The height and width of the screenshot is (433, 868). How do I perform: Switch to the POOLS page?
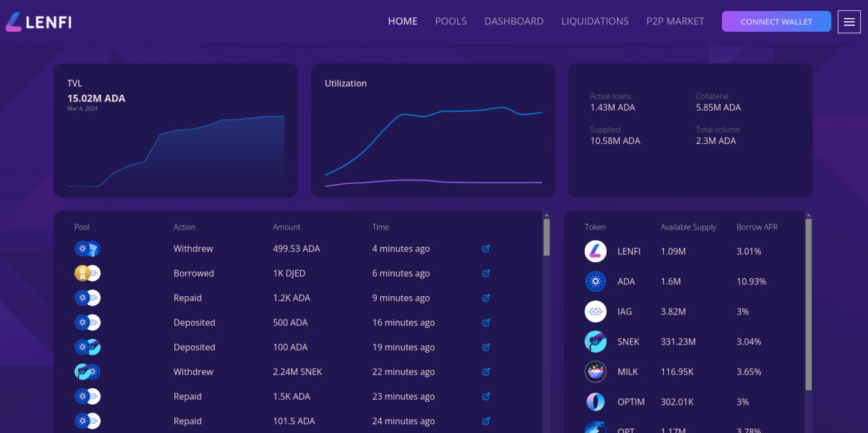[x=451, y=21]
